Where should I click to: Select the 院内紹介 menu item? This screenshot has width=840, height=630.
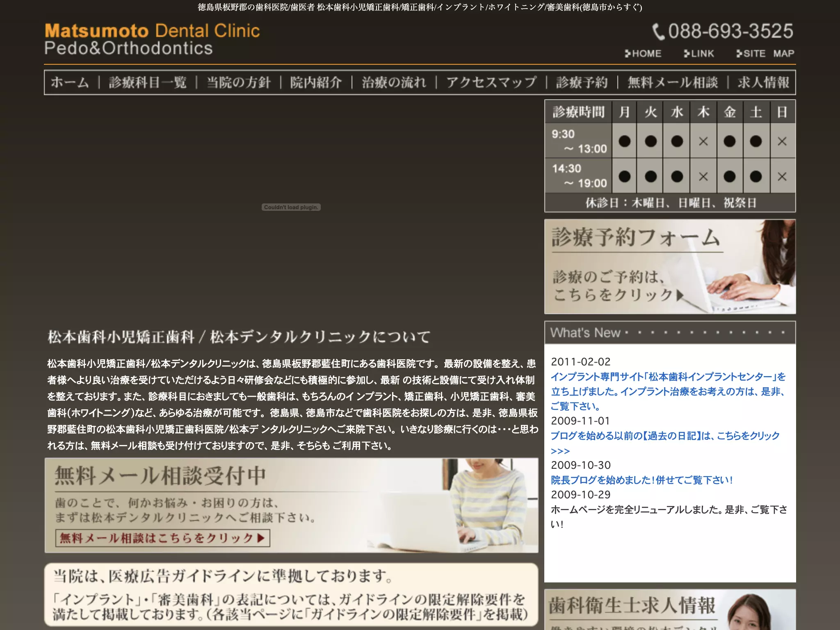pyautogui.click(x=316, y=82)
